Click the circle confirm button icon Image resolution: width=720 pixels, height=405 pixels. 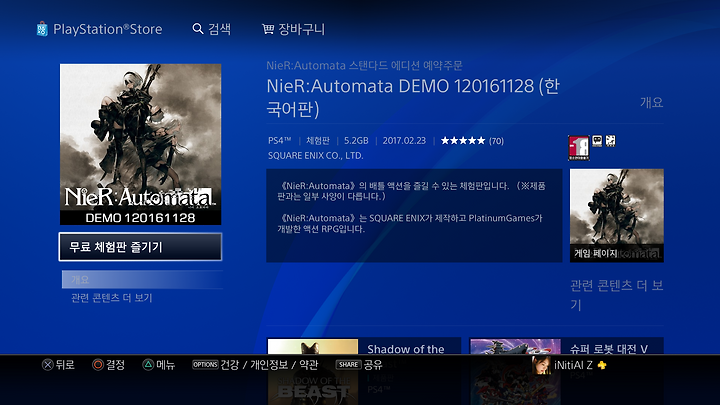click(97, 365)
